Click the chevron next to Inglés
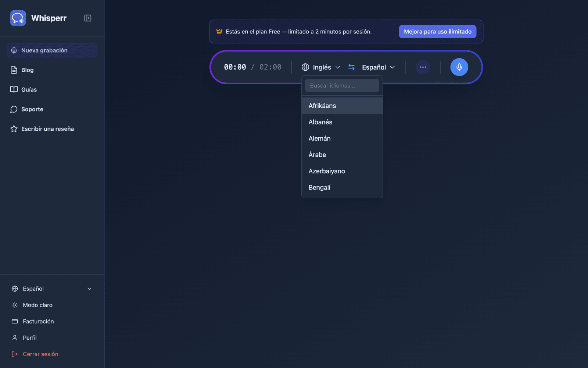 click(338, 67)
